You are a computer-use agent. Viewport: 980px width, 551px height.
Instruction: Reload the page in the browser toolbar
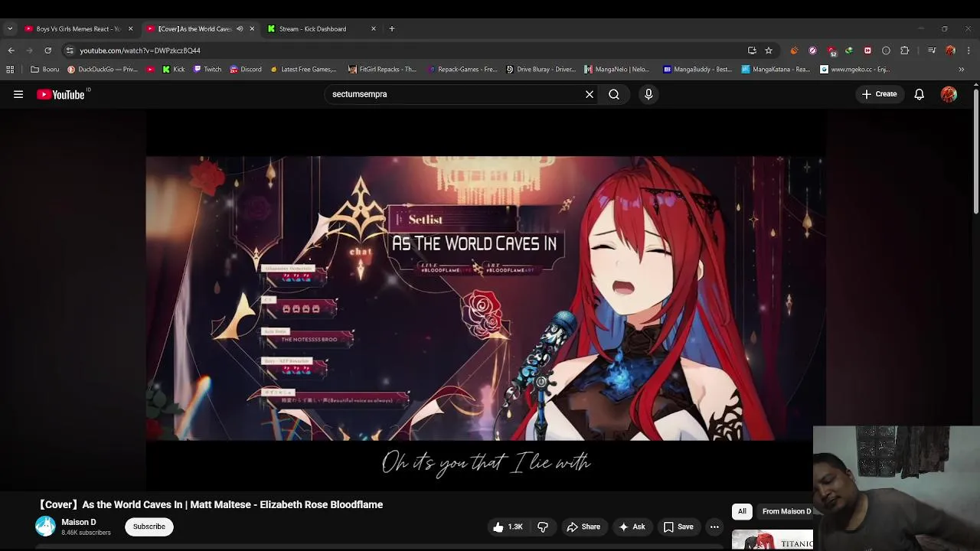click(x=47, y=51)
